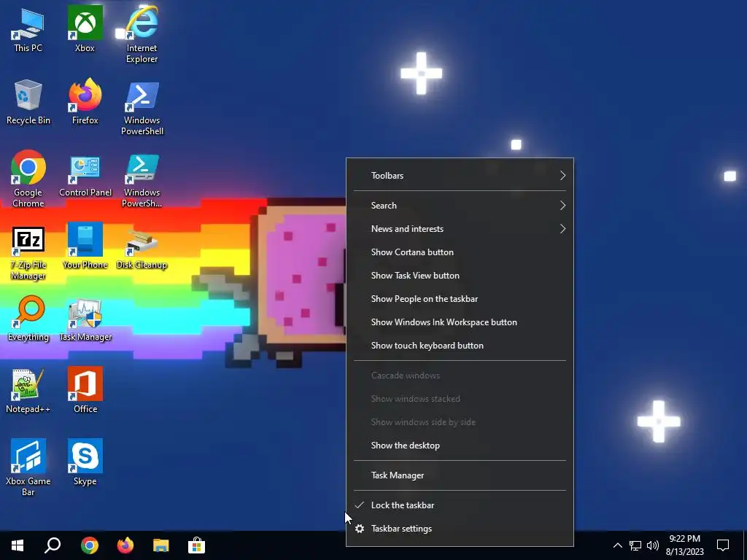Select Notepad++ desktop shortcut
Viewport: 747px width, 560px height.
pyautogui.click(x=28, y=391)
